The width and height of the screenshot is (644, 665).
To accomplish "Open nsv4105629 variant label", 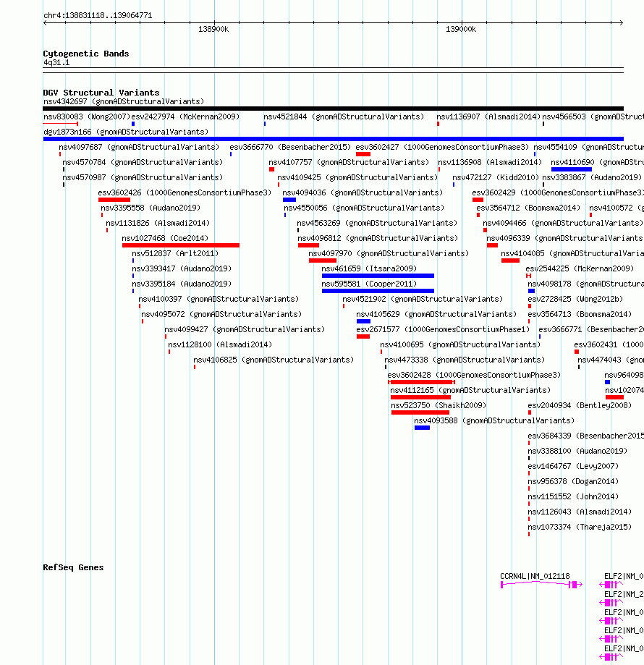I will [x=436, y=315].
